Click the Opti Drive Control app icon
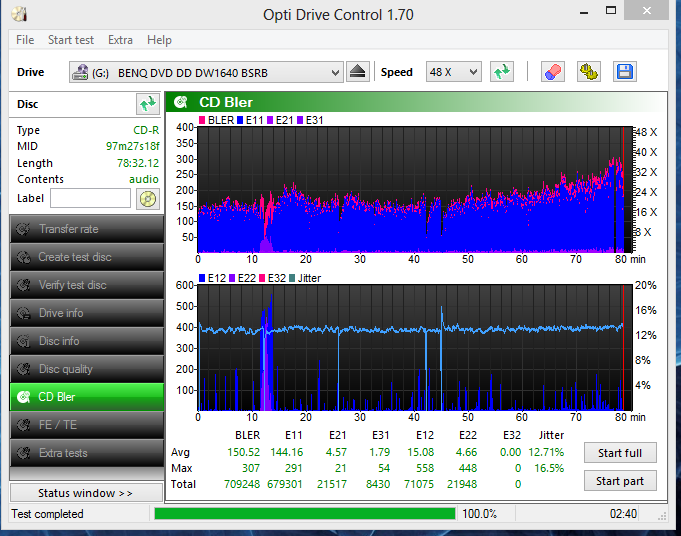Image resolution: width=681 pixels, height=536 pixels. (x=20, y=14)
